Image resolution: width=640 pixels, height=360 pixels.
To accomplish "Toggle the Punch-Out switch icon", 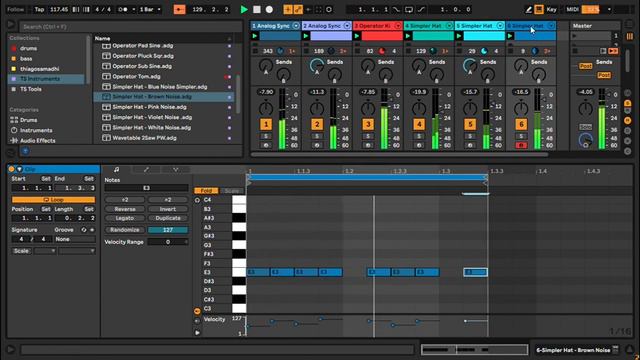I will (421, 9).
